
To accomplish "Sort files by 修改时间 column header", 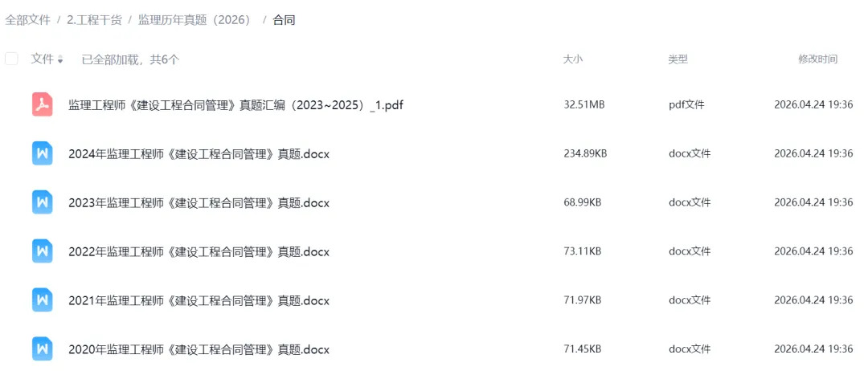I will point(817,59).
